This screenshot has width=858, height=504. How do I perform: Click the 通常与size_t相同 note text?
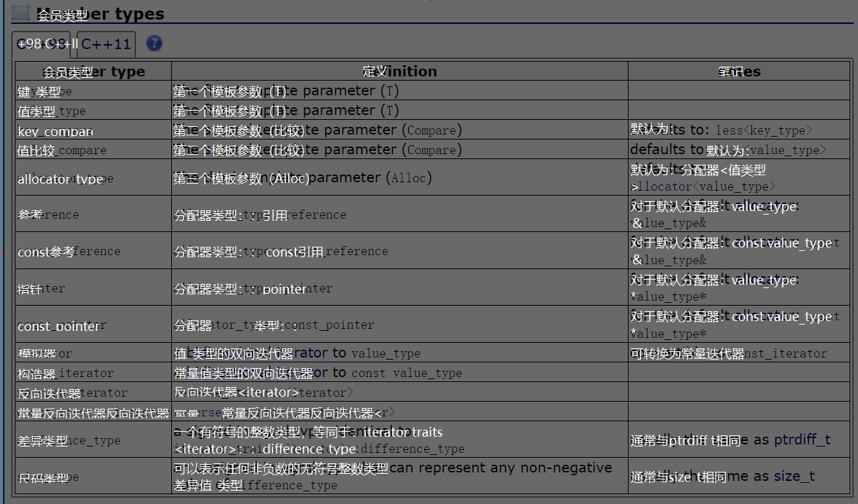pyautogui.click(x=678, y=477)
